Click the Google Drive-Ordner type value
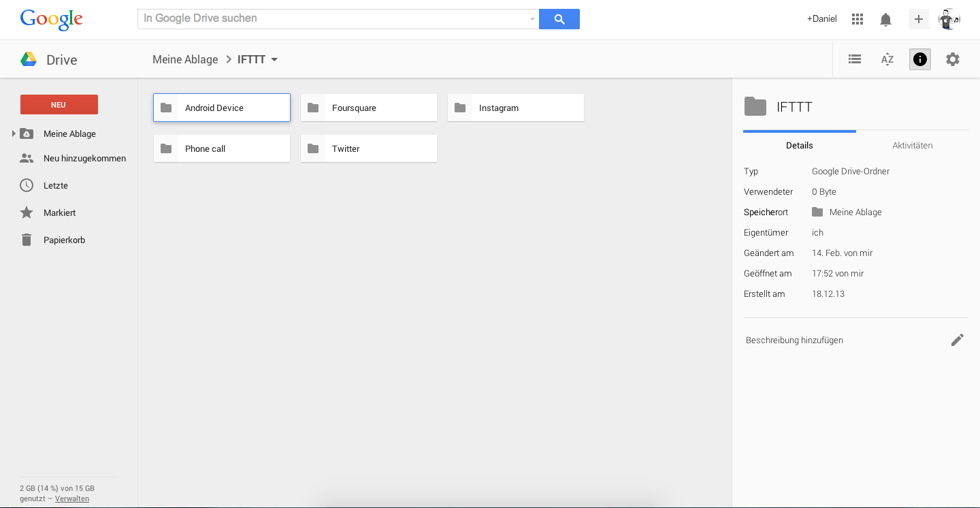This screenshot has width=980, height=508. [x=851, y=171]
